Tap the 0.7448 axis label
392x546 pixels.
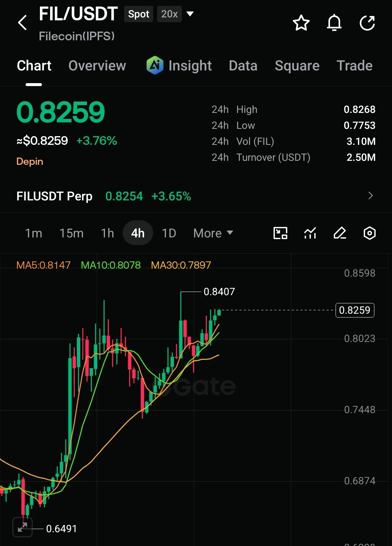click(359, 409)
